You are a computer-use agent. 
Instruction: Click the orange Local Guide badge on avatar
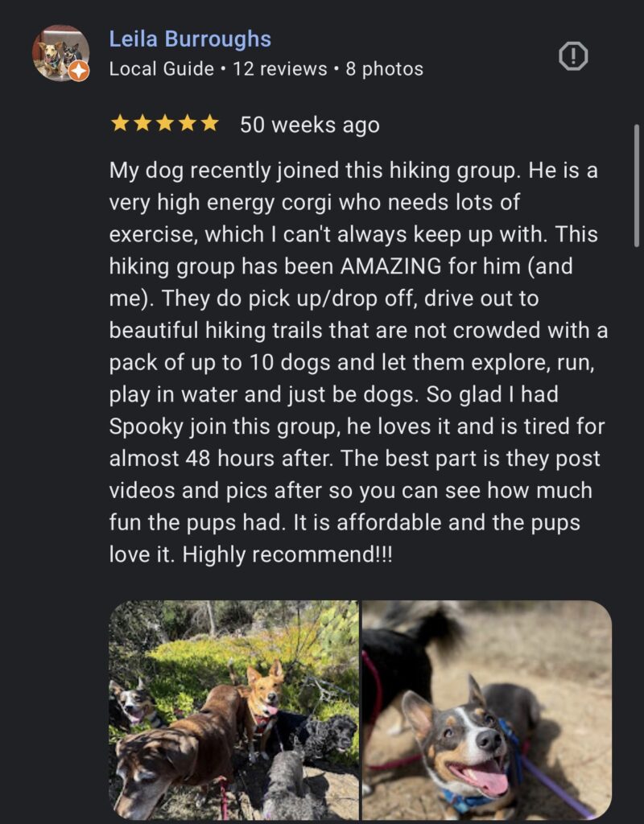(x=78, y=71)
